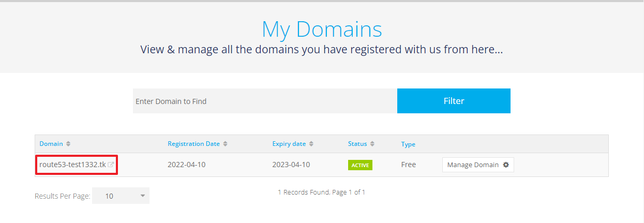644x223 pixels.
Task: Select registration date 2022-04-10
Action: 187,165
